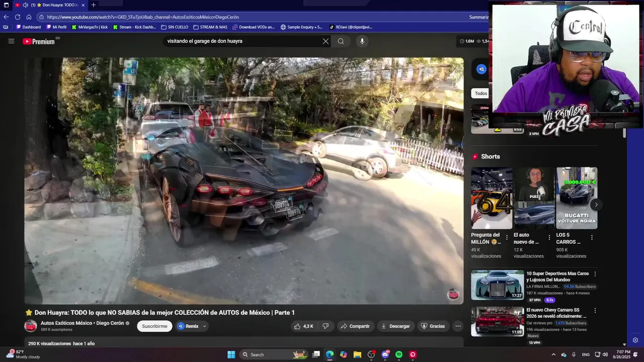This screenshot has width=644, height=362.
Task: Open the Download VODs bookmark
Action: [x=254, y=27]
